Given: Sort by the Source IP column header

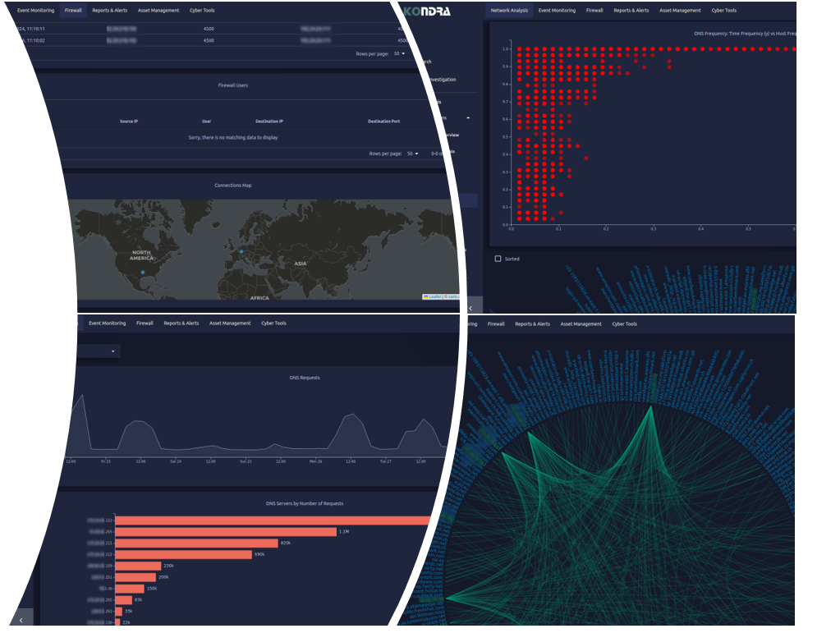Looking at the screenshot, I should [129, 122].
